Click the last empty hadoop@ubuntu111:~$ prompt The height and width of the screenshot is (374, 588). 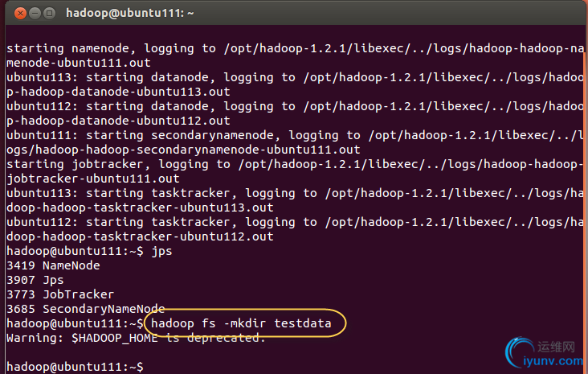75,367
